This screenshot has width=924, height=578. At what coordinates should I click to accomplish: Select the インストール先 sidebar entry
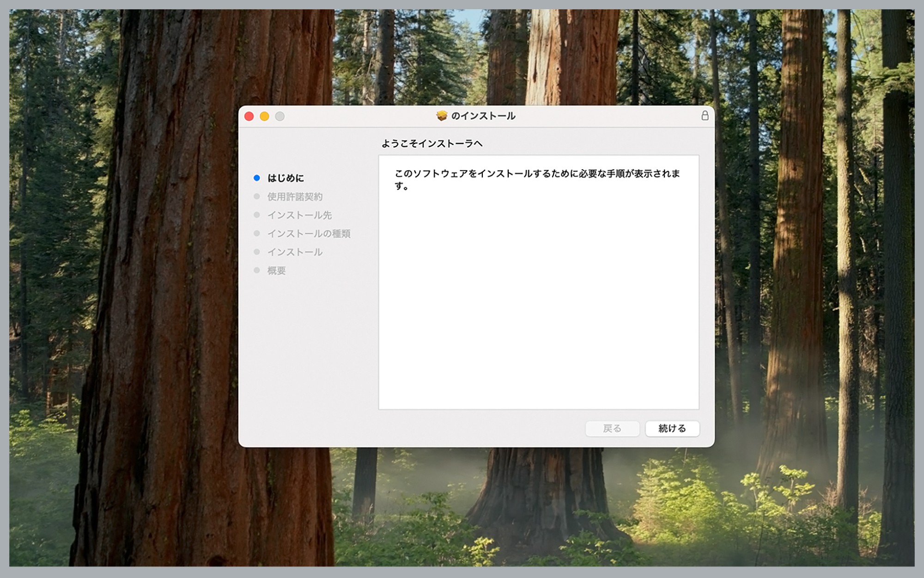click(300, 215)
